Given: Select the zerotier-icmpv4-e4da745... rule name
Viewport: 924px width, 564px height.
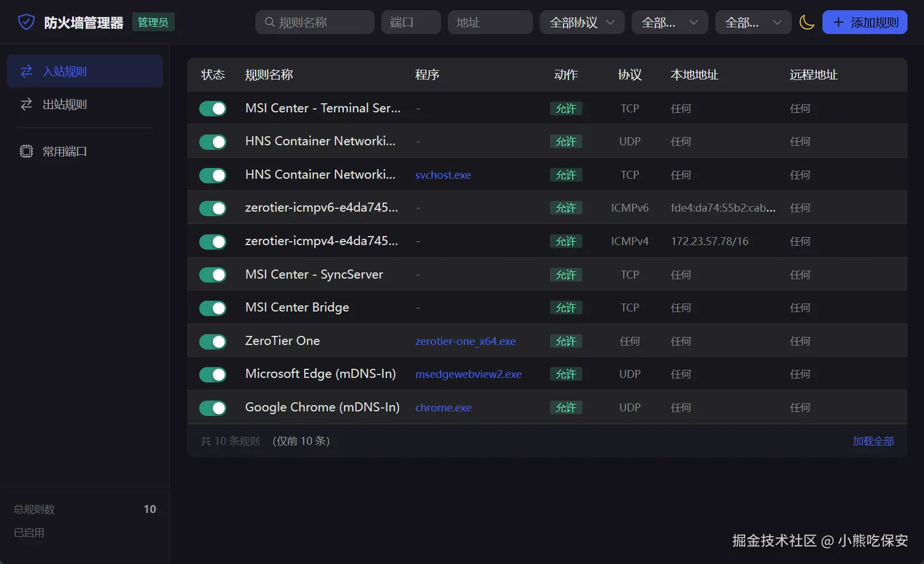Looking at the screenshot, I should pos(322,241).
